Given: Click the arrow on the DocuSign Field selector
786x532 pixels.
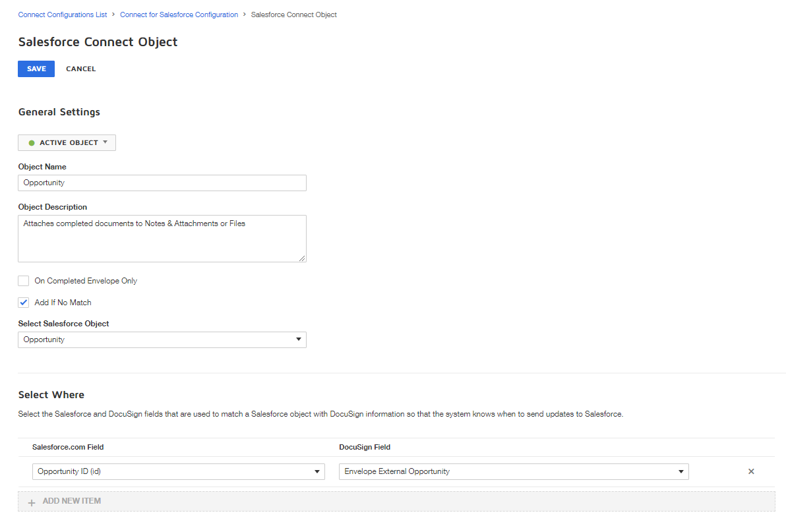Looking at the screenshot, I should [x=680, y=471].
